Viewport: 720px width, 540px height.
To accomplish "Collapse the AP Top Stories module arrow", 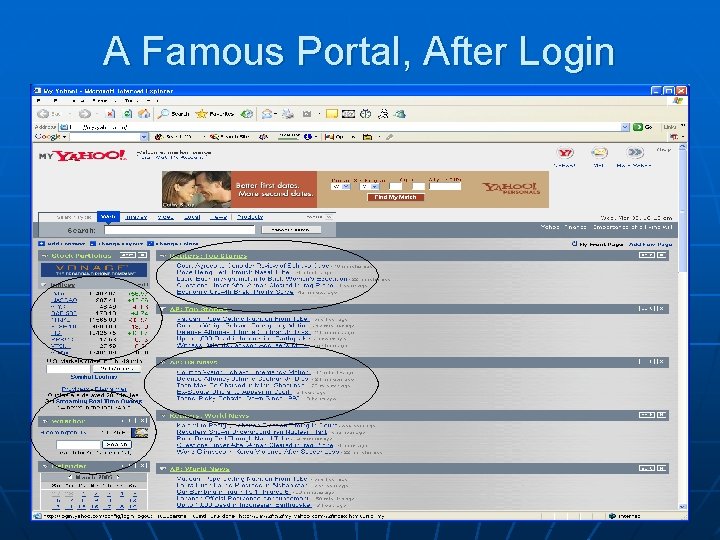I will [163, 309].
